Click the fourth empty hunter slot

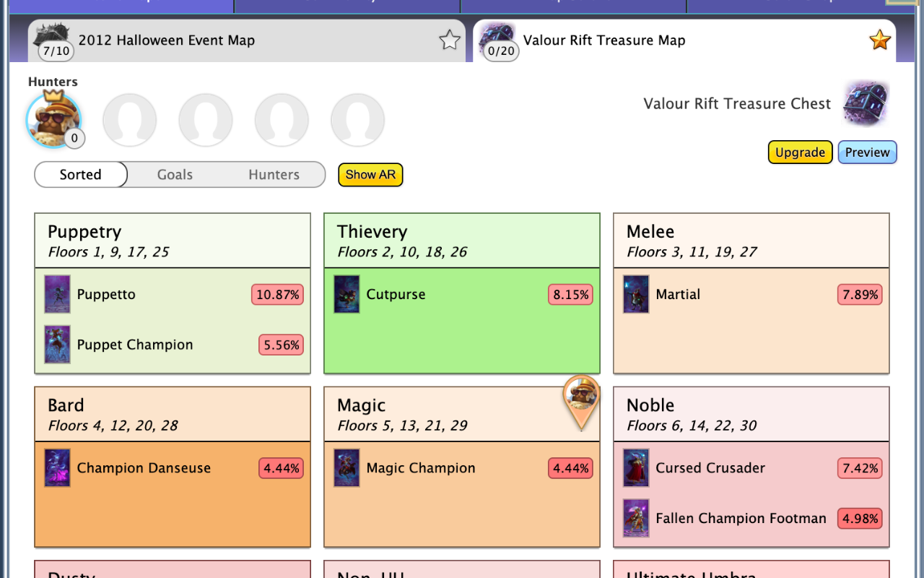tap(282, 120)
